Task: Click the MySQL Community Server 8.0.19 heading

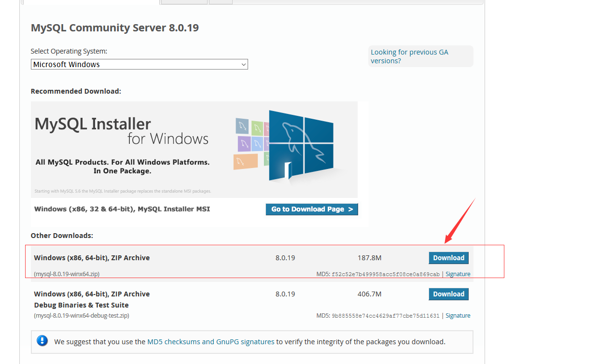Action: point(114,28)
